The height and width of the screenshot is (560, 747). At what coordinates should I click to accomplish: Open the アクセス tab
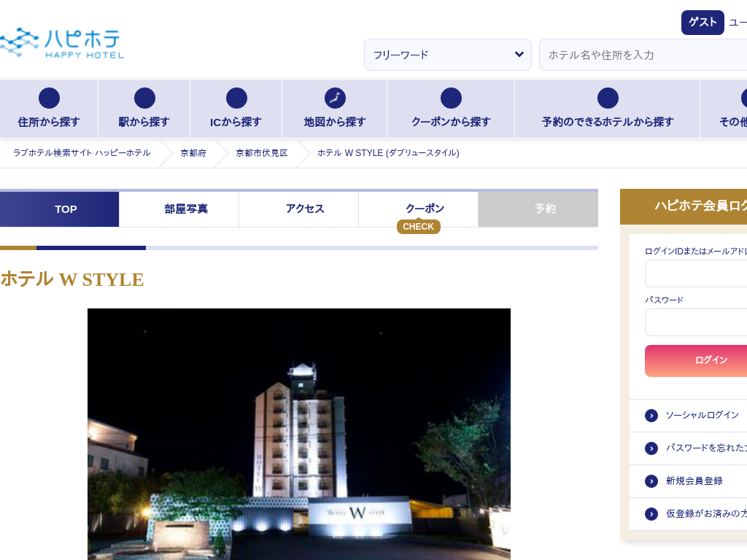click(x=298, y=209)
